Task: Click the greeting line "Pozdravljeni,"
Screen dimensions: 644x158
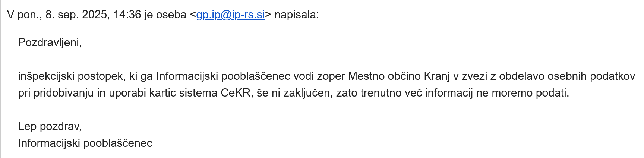Action: click(50, 42)
